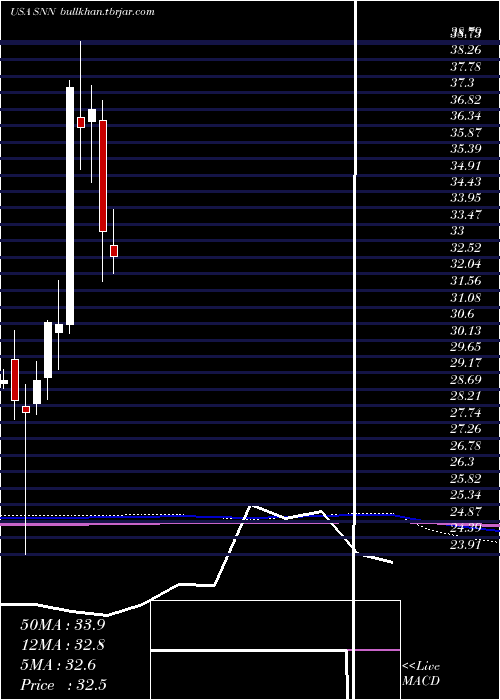The image size is (500, 700).
Task: Select the 30.6 axis label
Action: tap(463, 314)
